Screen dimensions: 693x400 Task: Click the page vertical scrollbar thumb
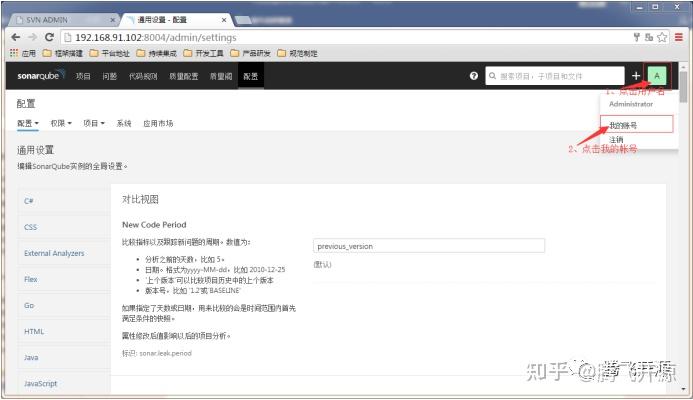click(683, 87)
